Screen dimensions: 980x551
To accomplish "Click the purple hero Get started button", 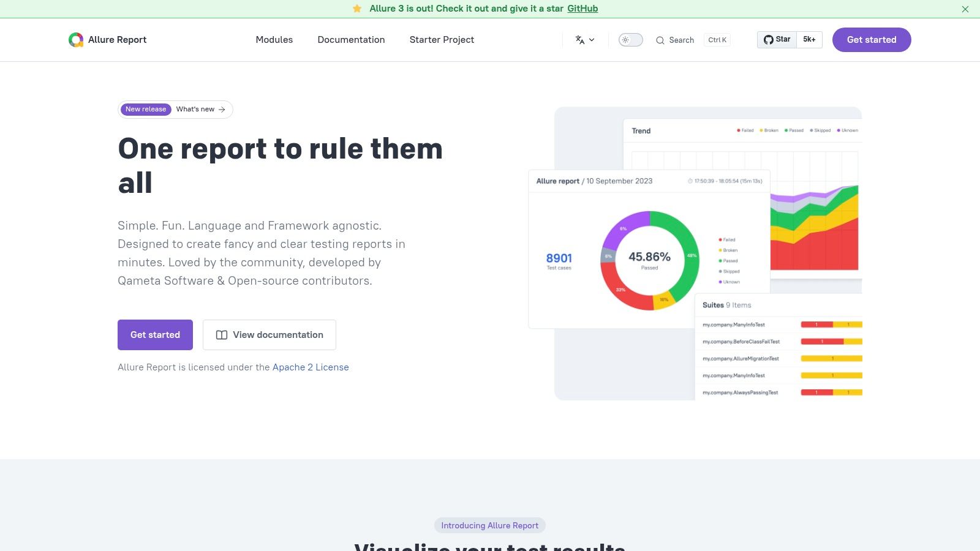I will [x=155, y=335].
